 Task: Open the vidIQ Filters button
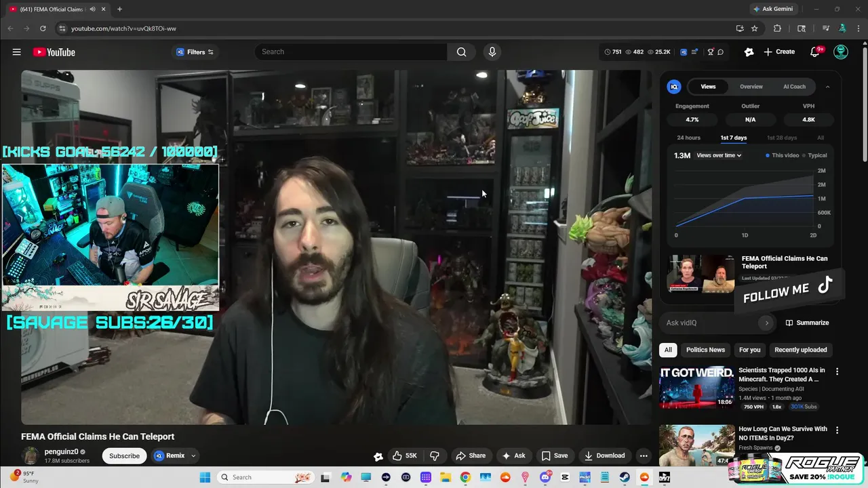tap(195, 52)
